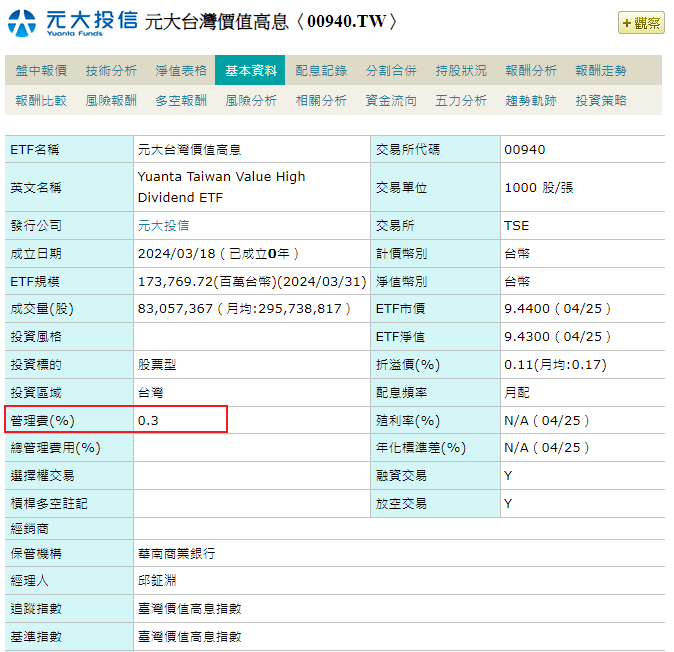The width and height of the screenshot is (674, 652).
Task: Click premium/discount value 0.11
Action: tap(518, 364)
